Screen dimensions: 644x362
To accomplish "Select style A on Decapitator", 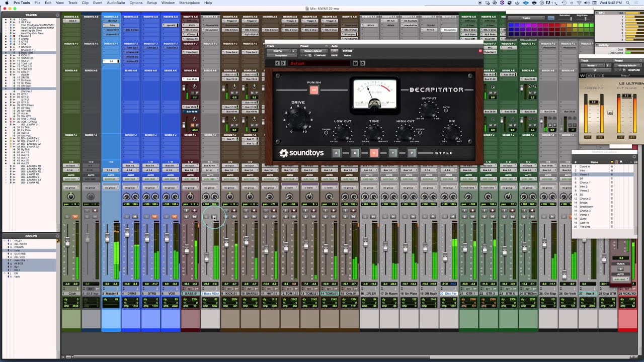I will point(336,153).
